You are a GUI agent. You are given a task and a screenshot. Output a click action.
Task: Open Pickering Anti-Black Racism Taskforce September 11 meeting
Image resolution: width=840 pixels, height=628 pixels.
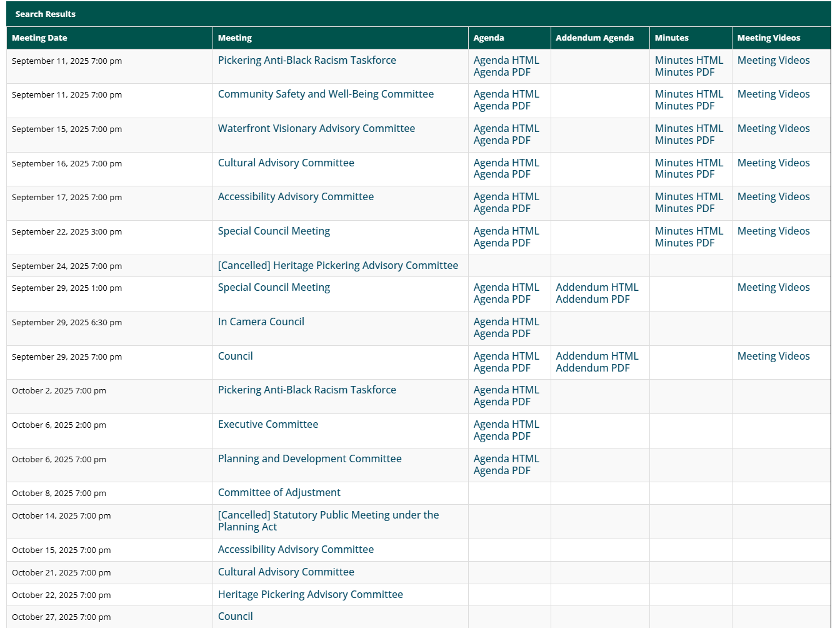click(x=306, y=61)
